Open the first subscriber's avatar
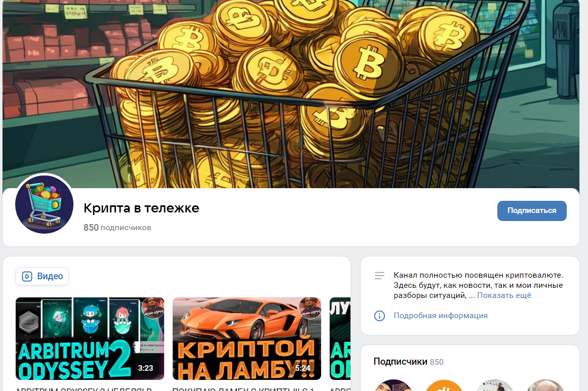 tap(394, 385)
